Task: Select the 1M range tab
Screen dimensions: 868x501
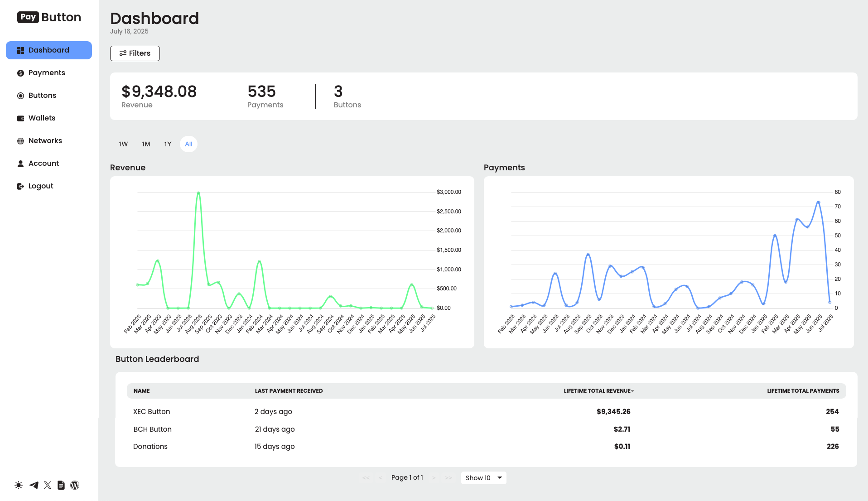Action: pyautogui.click(x=145, y=144)
